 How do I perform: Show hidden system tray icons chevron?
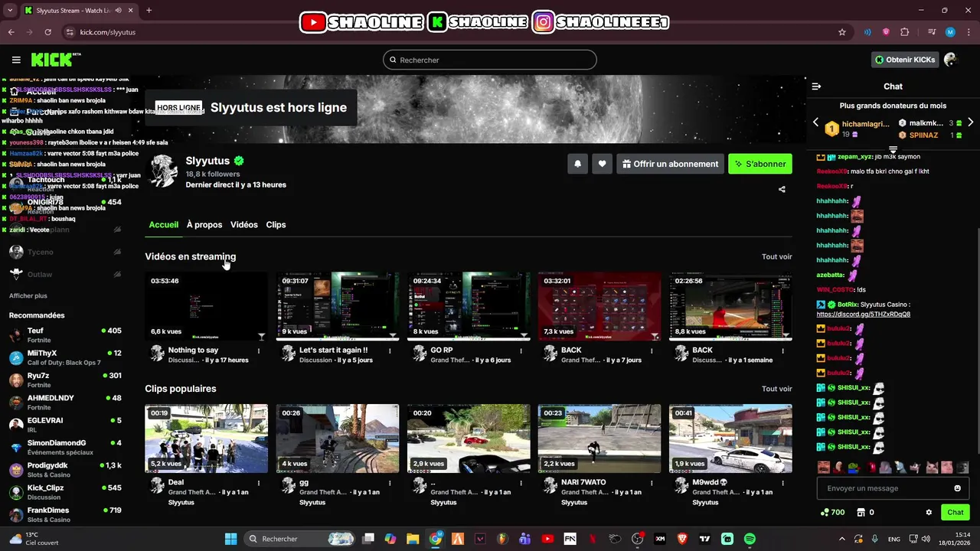(x=842, y=539)
